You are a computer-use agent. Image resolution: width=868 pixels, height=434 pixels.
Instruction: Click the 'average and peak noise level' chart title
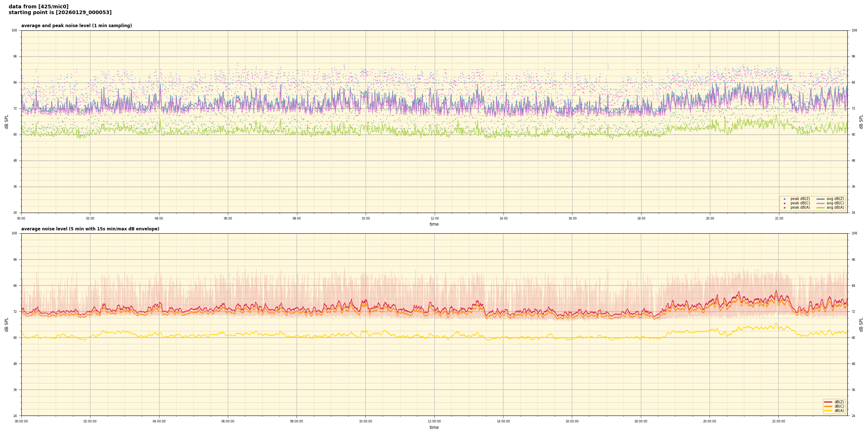[x=76, y=26]
